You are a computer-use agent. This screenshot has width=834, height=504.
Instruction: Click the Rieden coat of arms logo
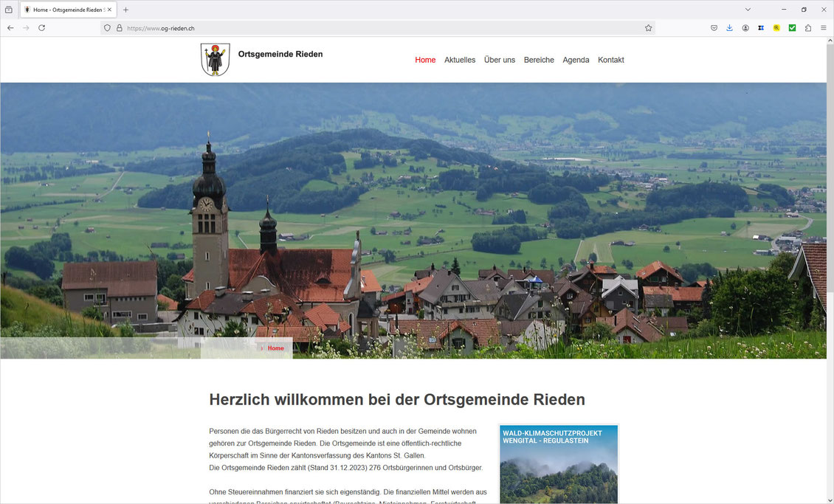pyautogui.click(x=216, y=60)
